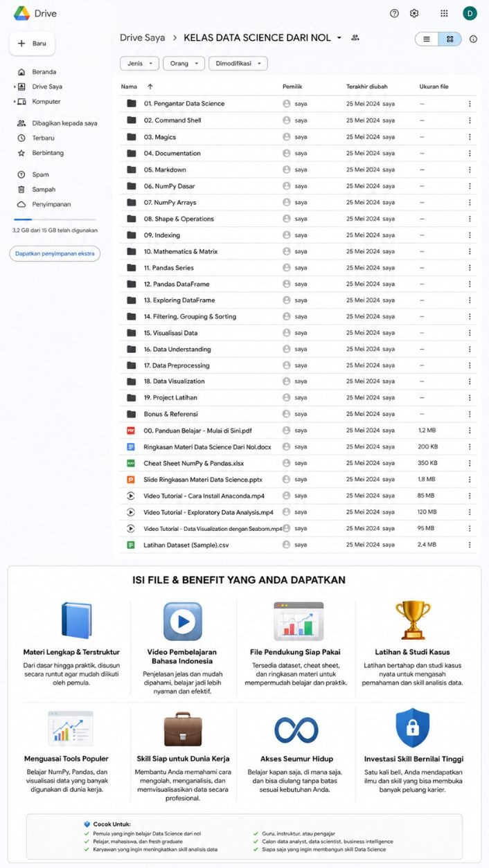The image size is (489, 868).
Task: Open the 00. Panduan Belajar PDF file
Action: (x=198, y=431)
